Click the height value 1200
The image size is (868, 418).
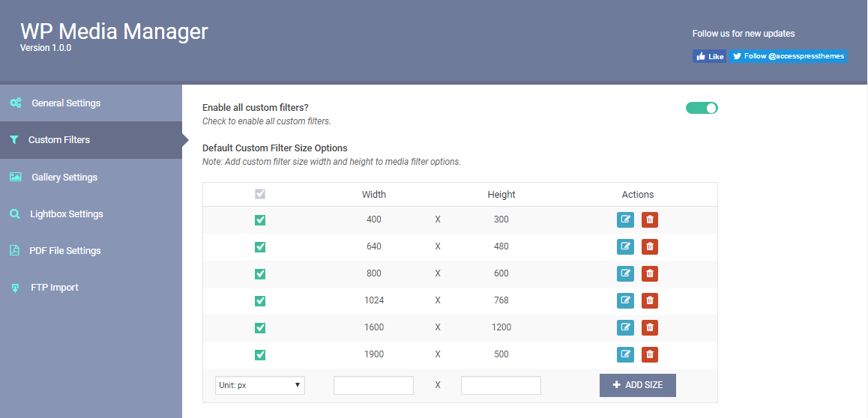501,327
